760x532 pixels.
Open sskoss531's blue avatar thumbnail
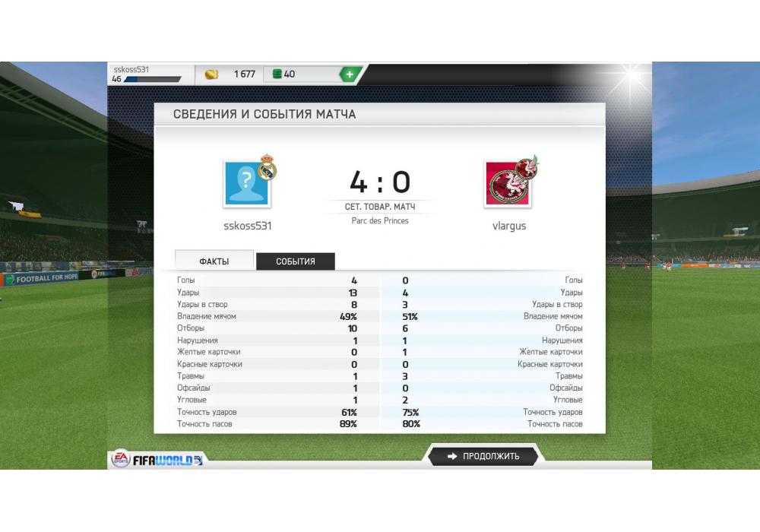[x=247, y=184]
